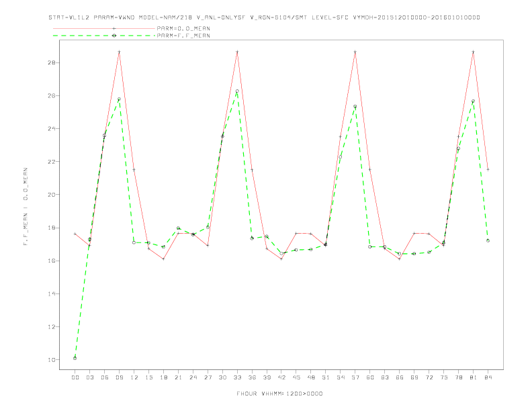Click y-axis tick value 14
Image resolution: width=532 pixels, height=411 pixels.
pyautogui.click(x=52, y=293)
